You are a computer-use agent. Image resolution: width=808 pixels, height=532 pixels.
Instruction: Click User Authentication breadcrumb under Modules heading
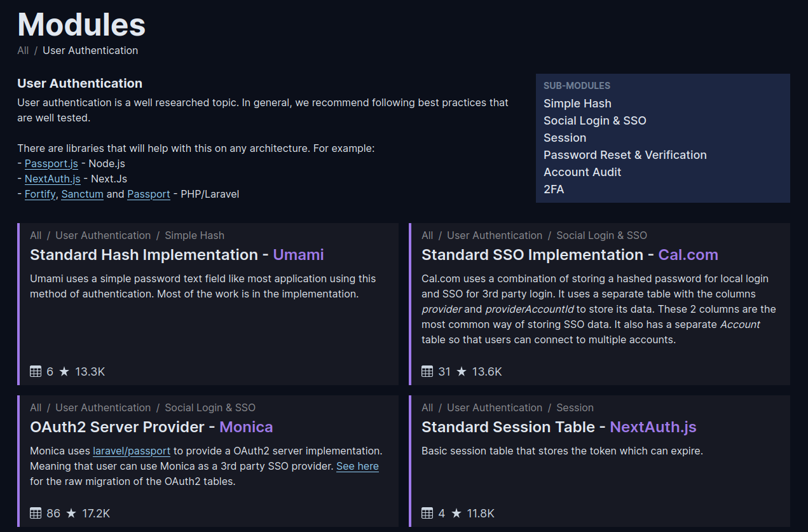(x=90, y=50)
